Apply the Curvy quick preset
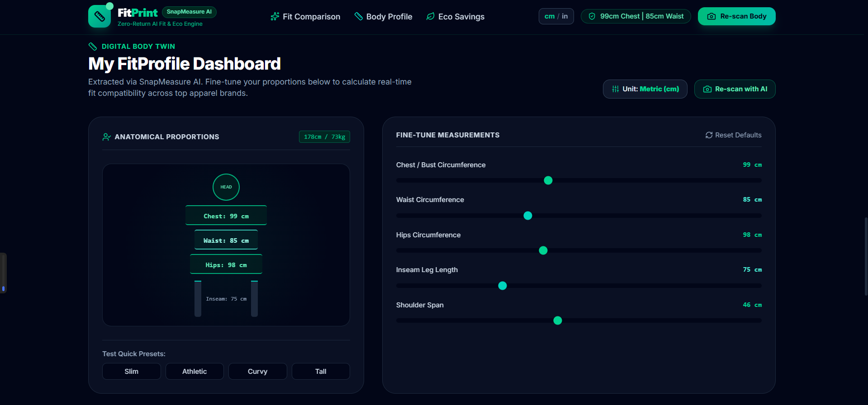The image size is (868, 405). click(x=257, y=372)
